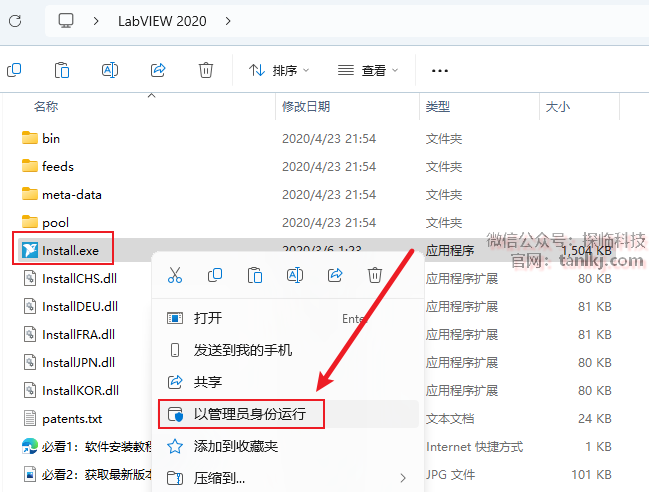Select the 必看2 JPG file
The image size is (649, 492).
(x=87, y=474)
